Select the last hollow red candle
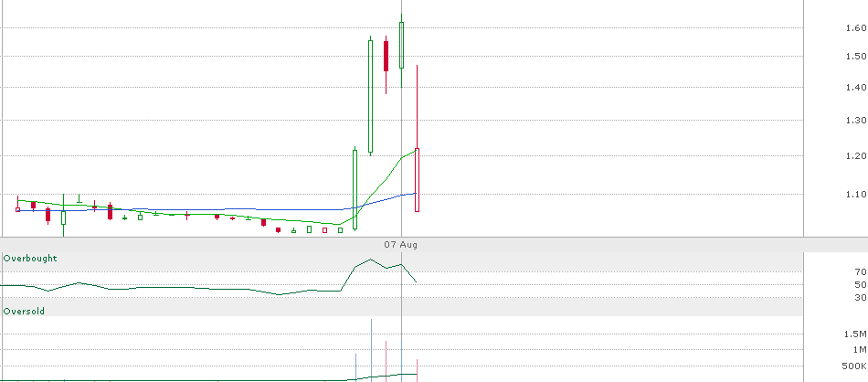Image resolution: width=868 pixels, height=382 pixels. click(x=417, y=180)
